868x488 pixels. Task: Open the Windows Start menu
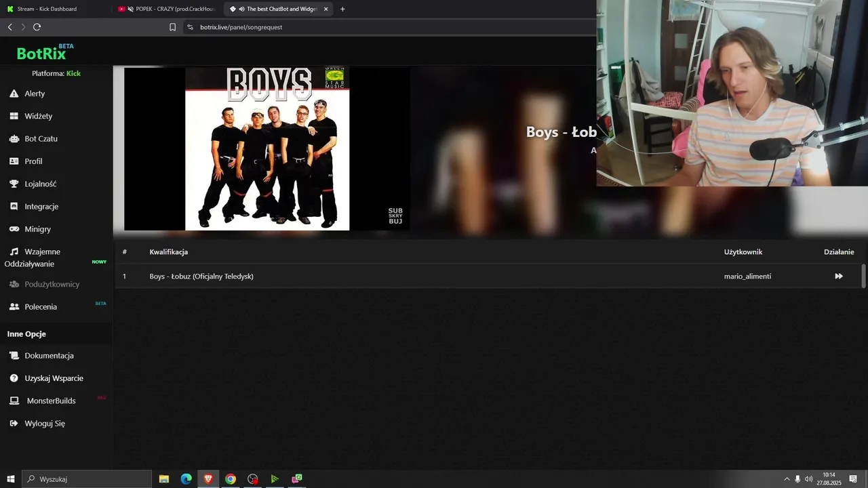click(10, 479)
